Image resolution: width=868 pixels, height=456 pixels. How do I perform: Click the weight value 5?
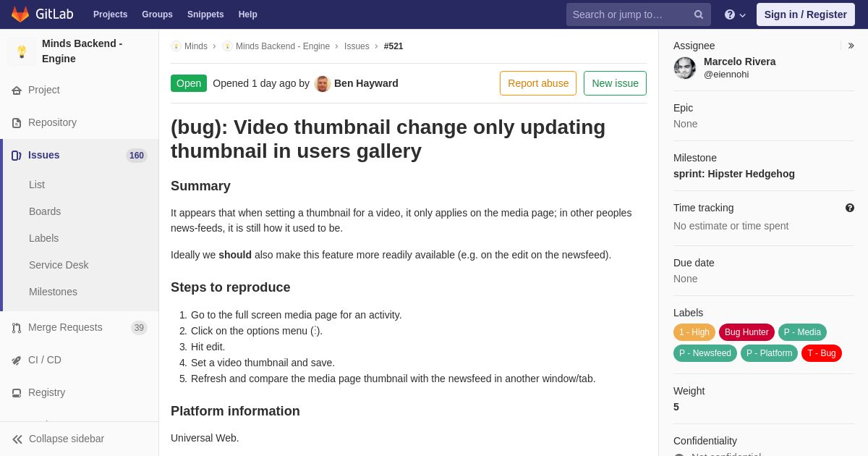pos(676,407)
